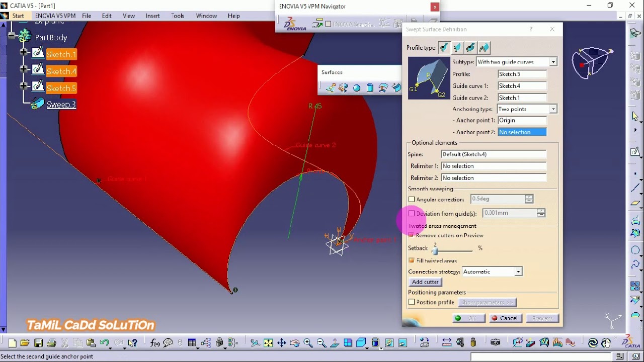This screenshot has height=362, width=644.
Task: Adjust the Setback slider handle
Action: click(x=435, y=250)
